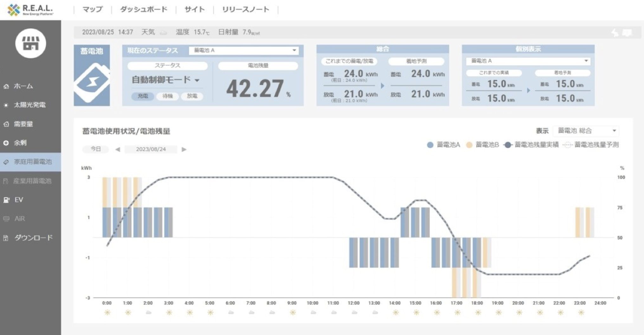Click the store icon in sidebar
This screenshot has height=335, width=644.
(30, 43)
